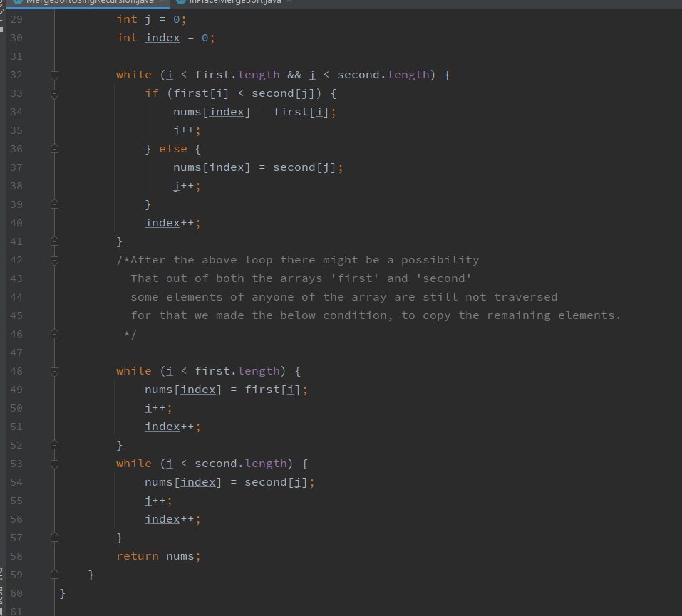
Task: Click line number 29 in the gutter
Action: coord(16,19)
